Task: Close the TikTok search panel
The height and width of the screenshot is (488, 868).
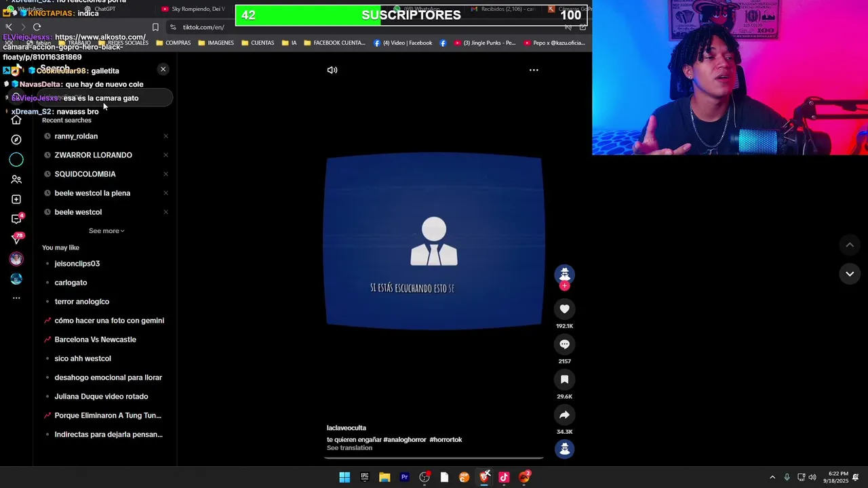Action: (x=163, y=69)
